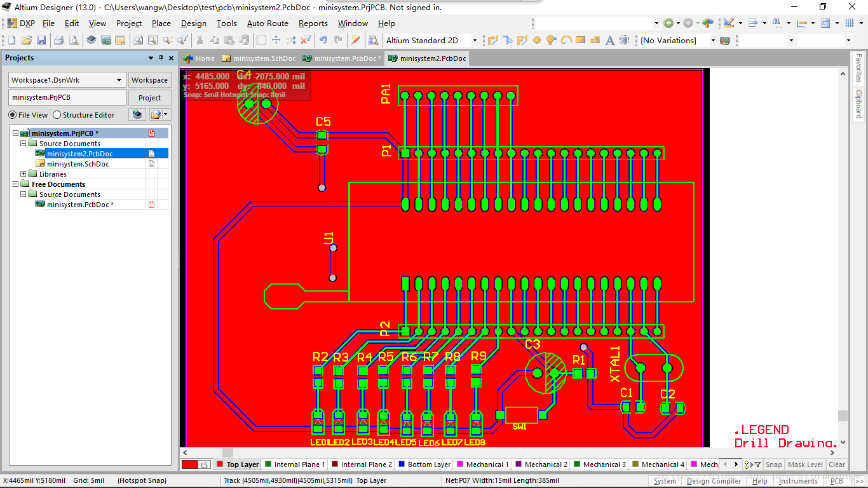Screen dimensions: 868x488
Task: Pin the Projects panel with pushpin icon
Action: (x=161, y=58)
